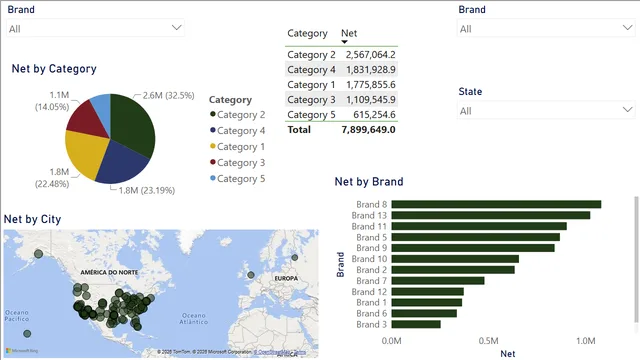Open the left Brand slicer dropdown
Viewport: 640px width, 360px height.
[95, 28]
